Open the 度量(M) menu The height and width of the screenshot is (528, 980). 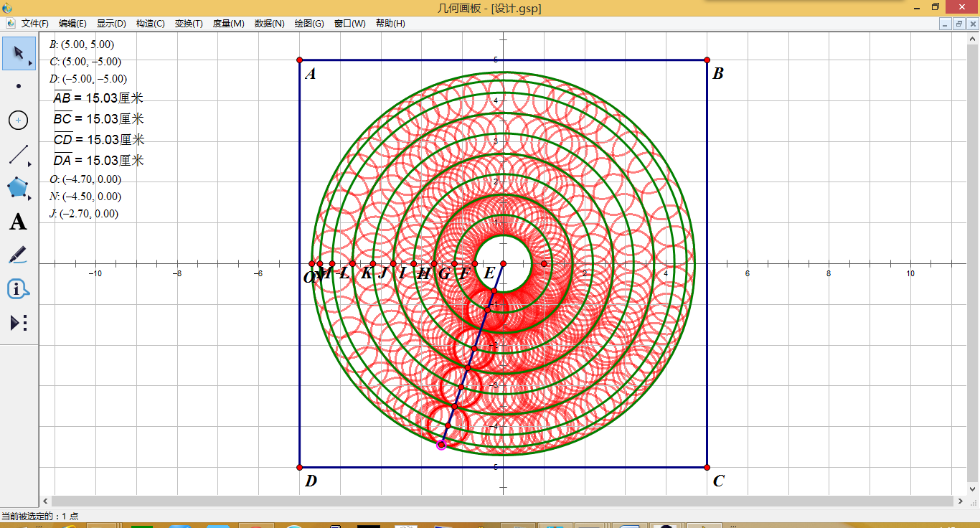coord(229,24)
